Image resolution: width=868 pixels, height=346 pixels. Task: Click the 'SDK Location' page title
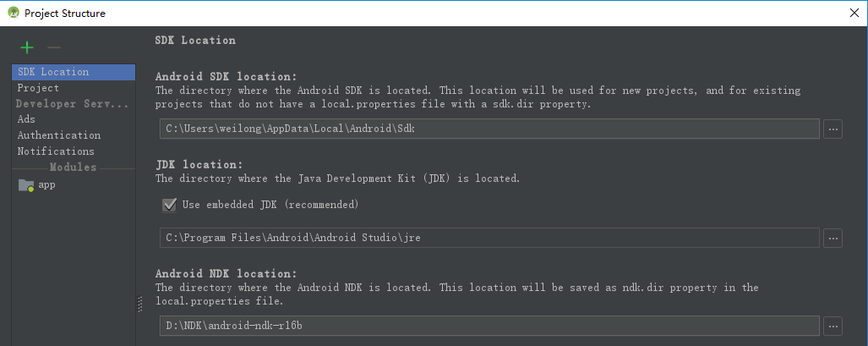coord(195,40)
